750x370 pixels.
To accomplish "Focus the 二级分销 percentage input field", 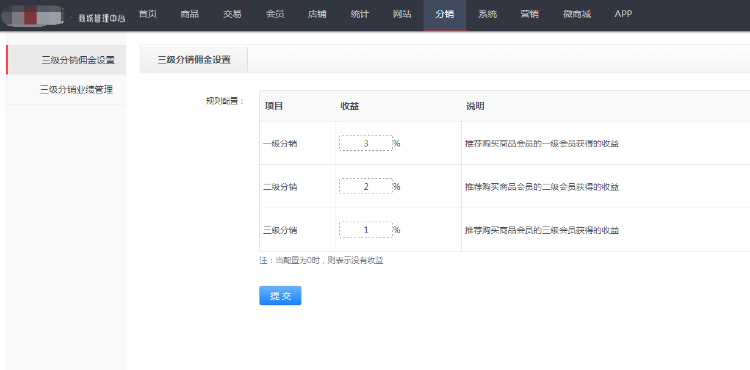I will [x=366, y=186].
